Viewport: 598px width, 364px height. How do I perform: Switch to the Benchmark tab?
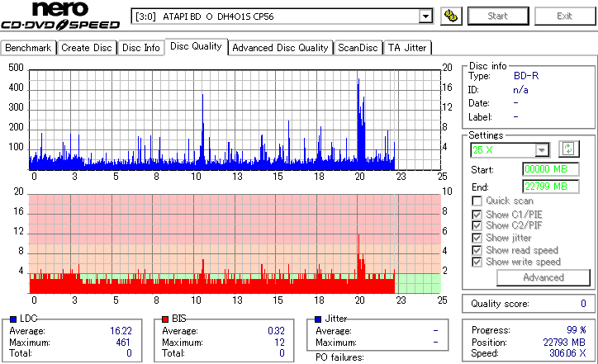(28, 48)
